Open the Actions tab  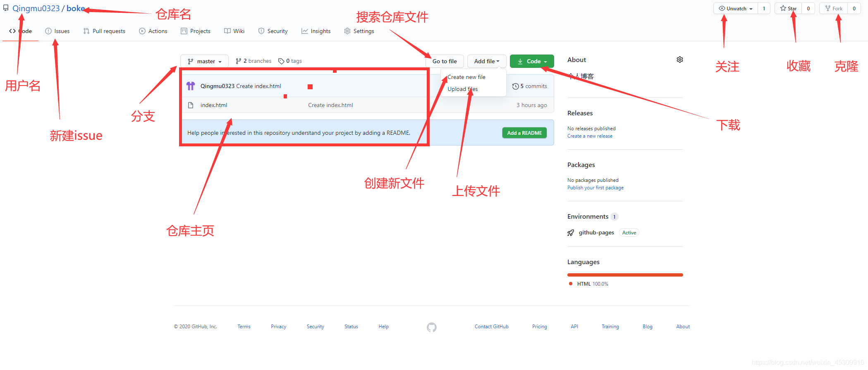(x=153, y=31)
